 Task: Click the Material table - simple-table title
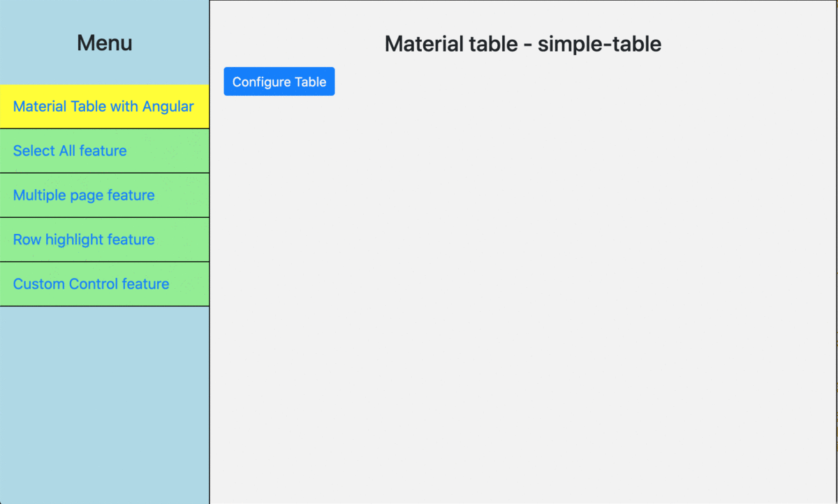522,43
